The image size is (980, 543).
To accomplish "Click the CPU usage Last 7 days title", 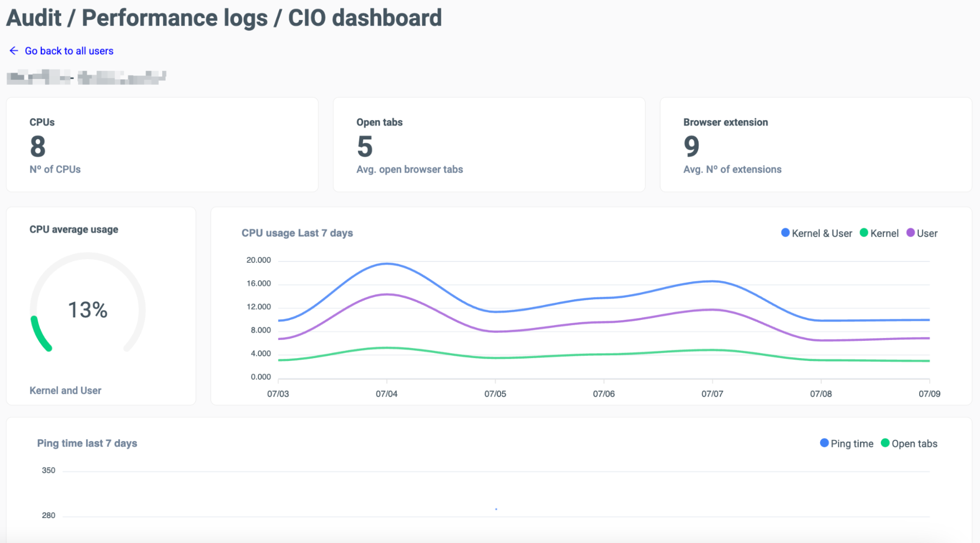I will pyautogui.click(x=297, y=233).
